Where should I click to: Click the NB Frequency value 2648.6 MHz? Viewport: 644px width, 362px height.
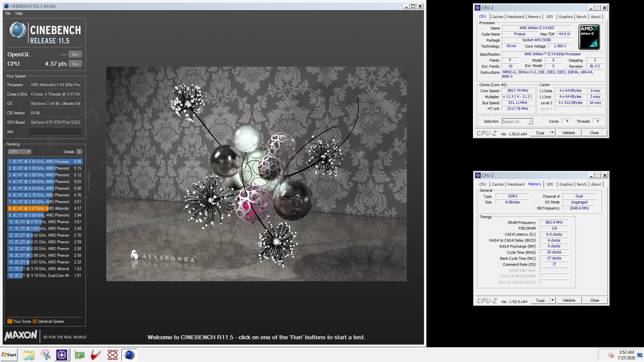[x=579, y=208]
